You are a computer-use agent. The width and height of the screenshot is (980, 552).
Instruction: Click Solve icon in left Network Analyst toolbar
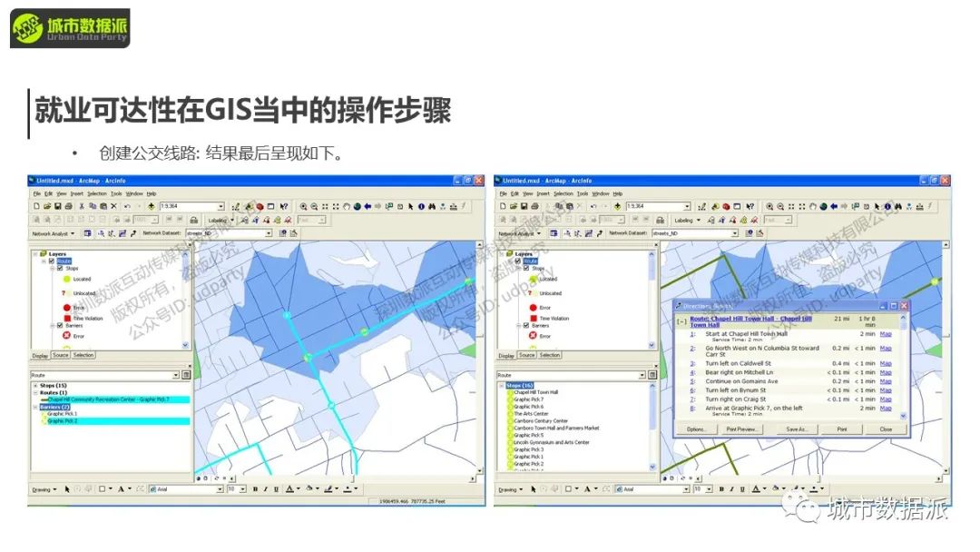click(x=122, y=233)
